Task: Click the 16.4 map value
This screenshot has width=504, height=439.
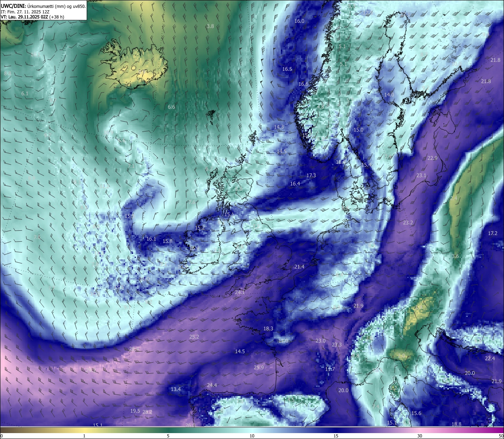Action: pos(295,183)
